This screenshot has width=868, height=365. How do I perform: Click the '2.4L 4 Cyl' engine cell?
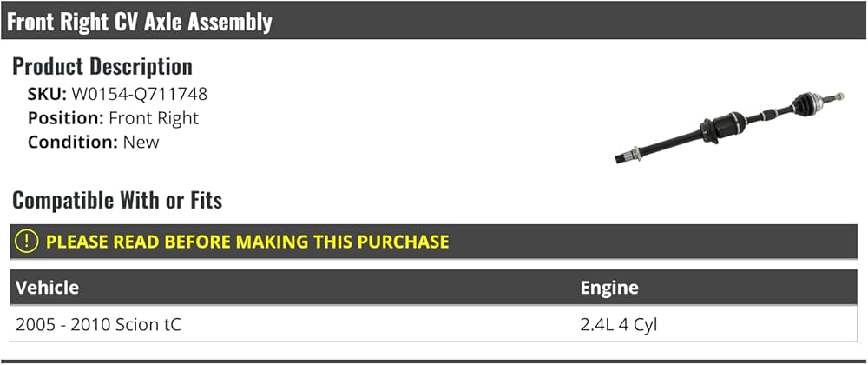coord(618,324)
